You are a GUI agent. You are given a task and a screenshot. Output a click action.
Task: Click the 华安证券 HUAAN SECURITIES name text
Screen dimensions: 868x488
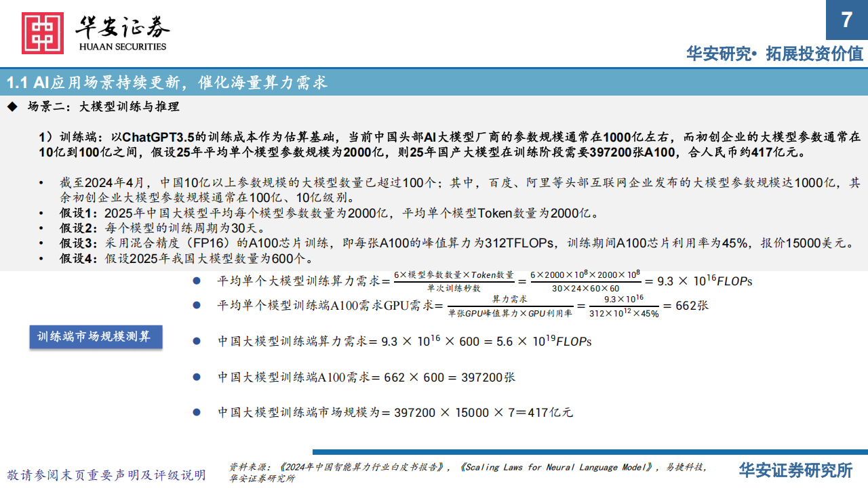coord(122,34)
